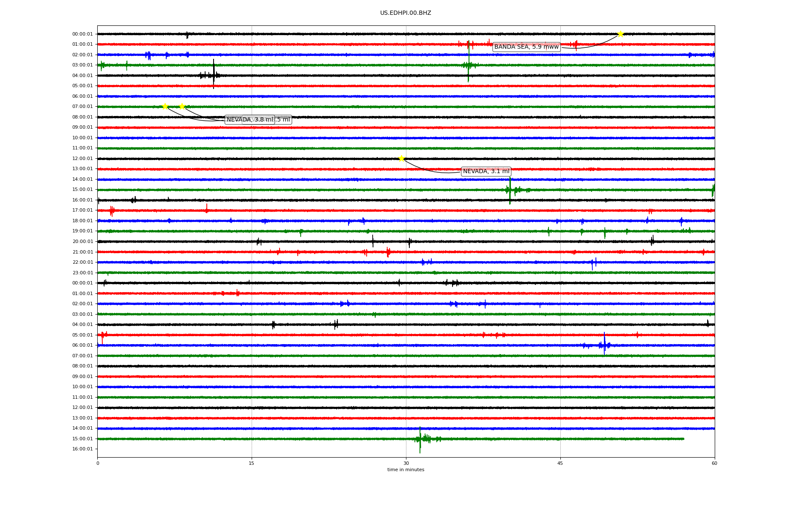Click the 18:00:01 trace time label
This screenshot has height=508, width=812.
coord(82,221)
